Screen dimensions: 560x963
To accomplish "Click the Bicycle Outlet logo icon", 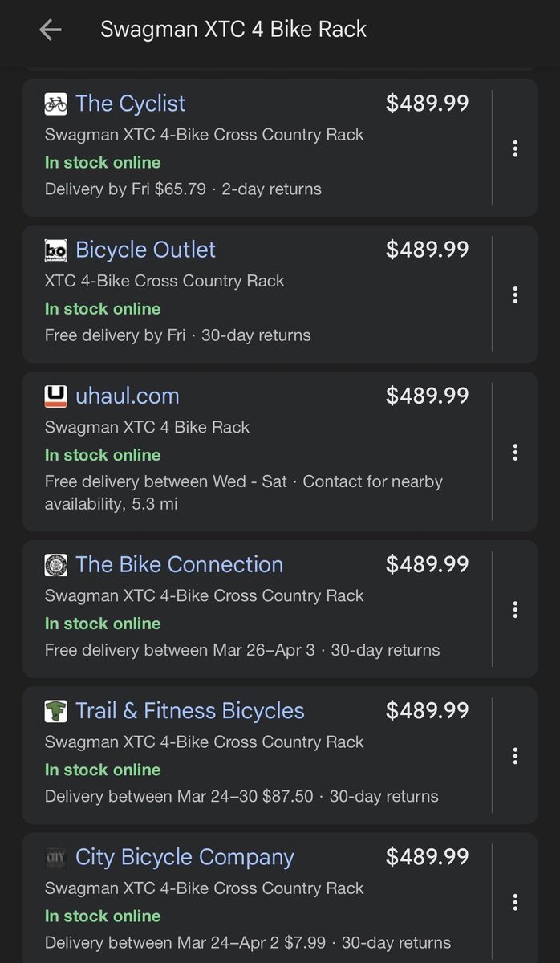I will (x=55, y=250).
